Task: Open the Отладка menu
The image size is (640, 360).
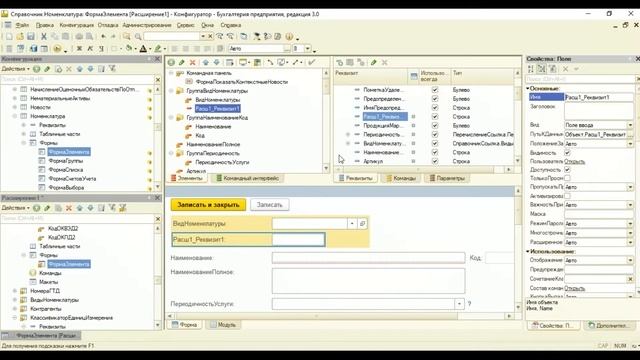Action: coord(108,25)
